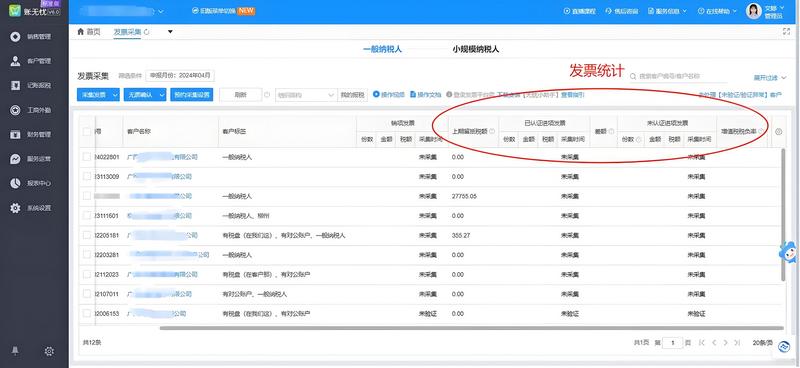This screenshot has height=368, width=800.
Task: Click the search magnifier icon
Action: 633,76
